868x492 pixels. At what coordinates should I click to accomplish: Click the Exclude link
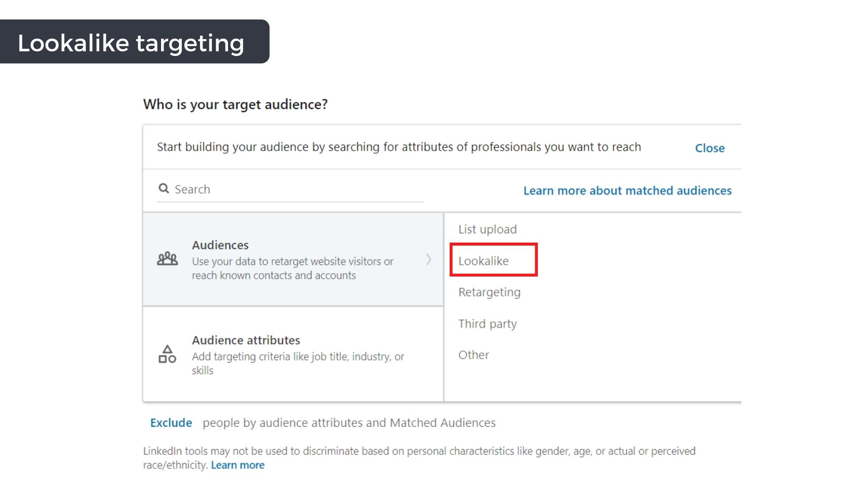[171, 423]
